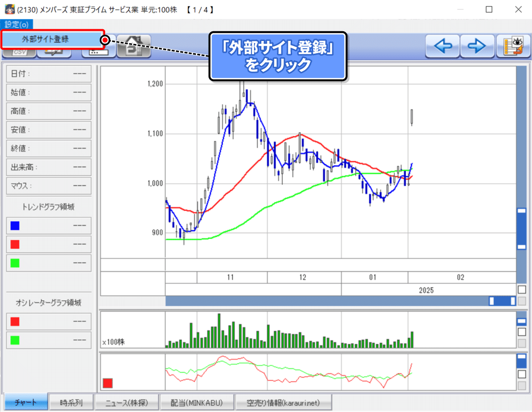532x412 pixels.
Task: Open the 空売り情報(karauri.net) tab
Action: coord(283,403)
